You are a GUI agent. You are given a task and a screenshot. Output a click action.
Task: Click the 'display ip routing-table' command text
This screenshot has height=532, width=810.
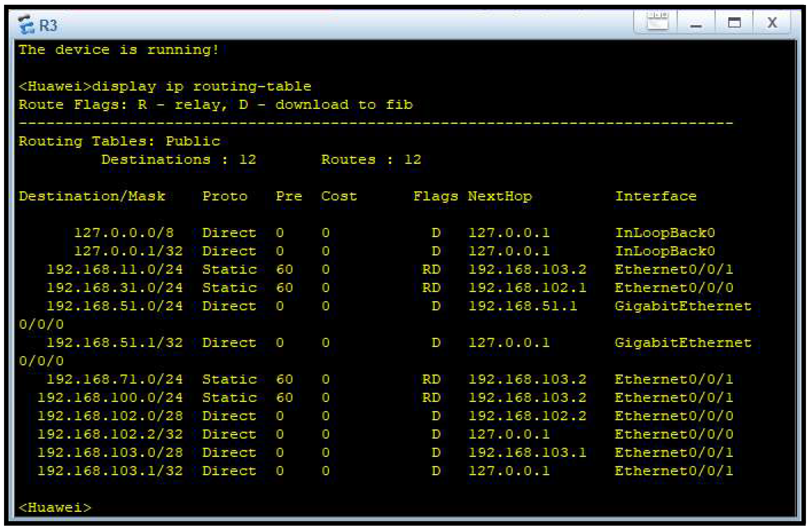[x=202, y=87]
